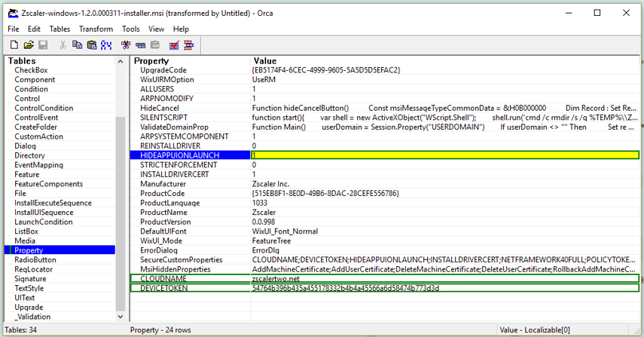This screenshot has width=644, height=337.
Task: Open the Tables menu
Action: (60, 29)
